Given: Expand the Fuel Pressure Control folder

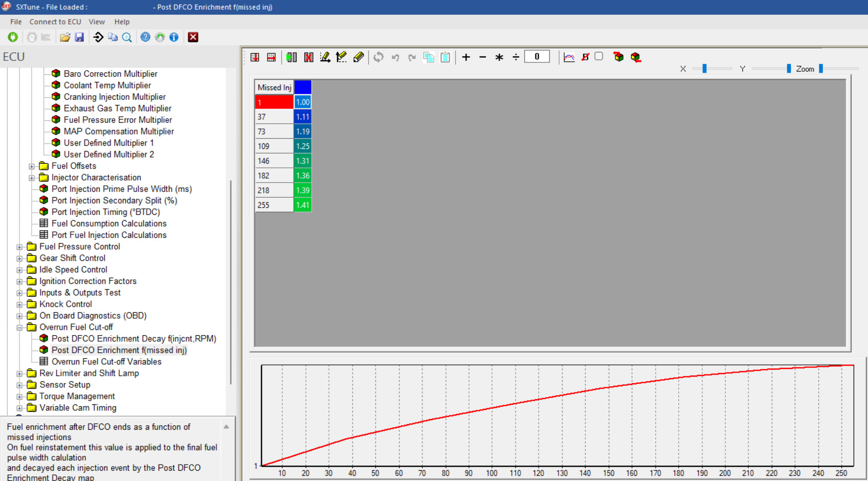Looking at the screenshot, I should click(19, 247).
